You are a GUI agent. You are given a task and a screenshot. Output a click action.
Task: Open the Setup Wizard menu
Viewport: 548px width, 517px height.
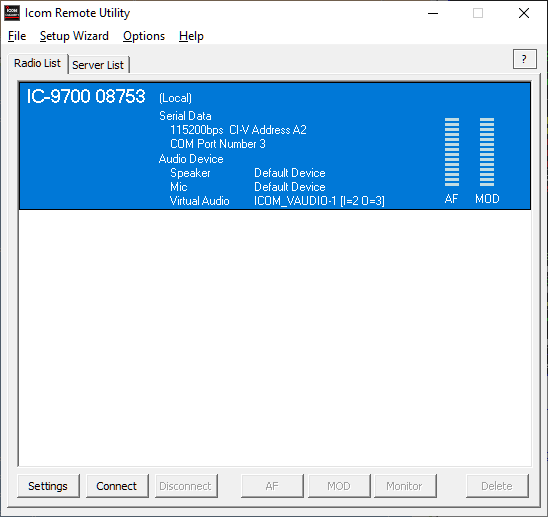click(74, 36)
